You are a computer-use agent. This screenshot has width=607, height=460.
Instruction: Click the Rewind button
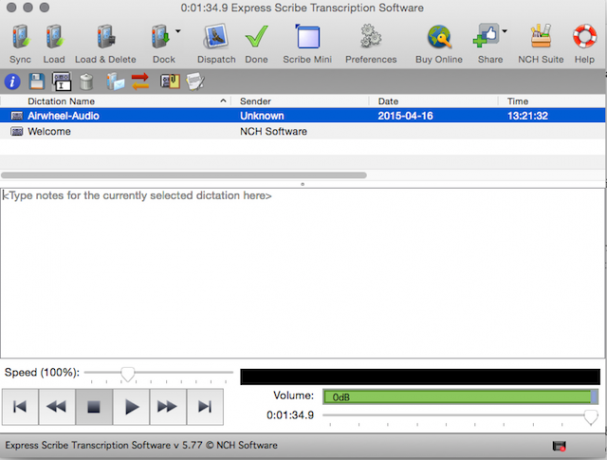click(57, 407)
